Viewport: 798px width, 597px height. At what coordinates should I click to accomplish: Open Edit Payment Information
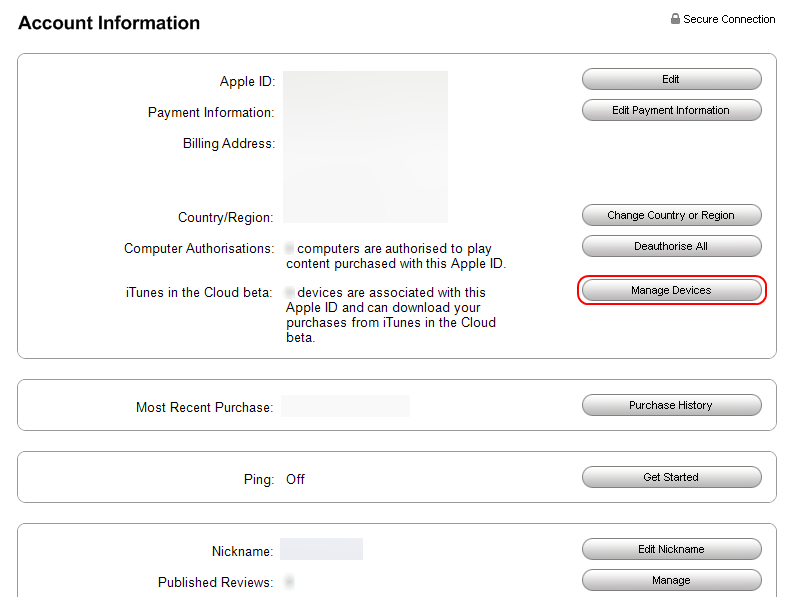coord(671,110)
